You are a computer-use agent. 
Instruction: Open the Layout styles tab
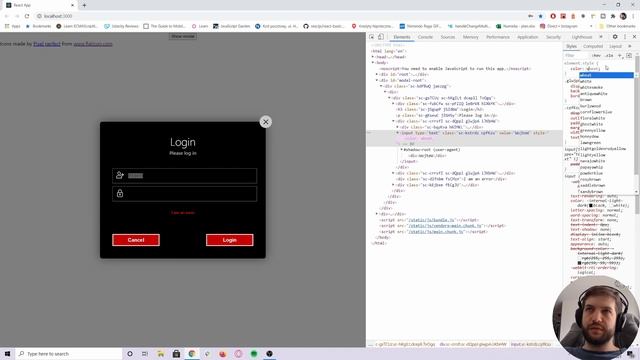click(615, 47)
